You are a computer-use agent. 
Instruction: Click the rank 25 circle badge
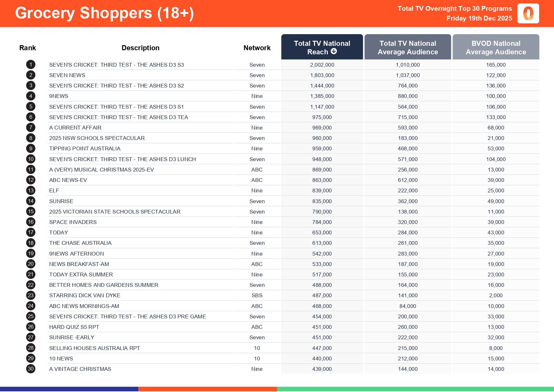pos(31,317)
